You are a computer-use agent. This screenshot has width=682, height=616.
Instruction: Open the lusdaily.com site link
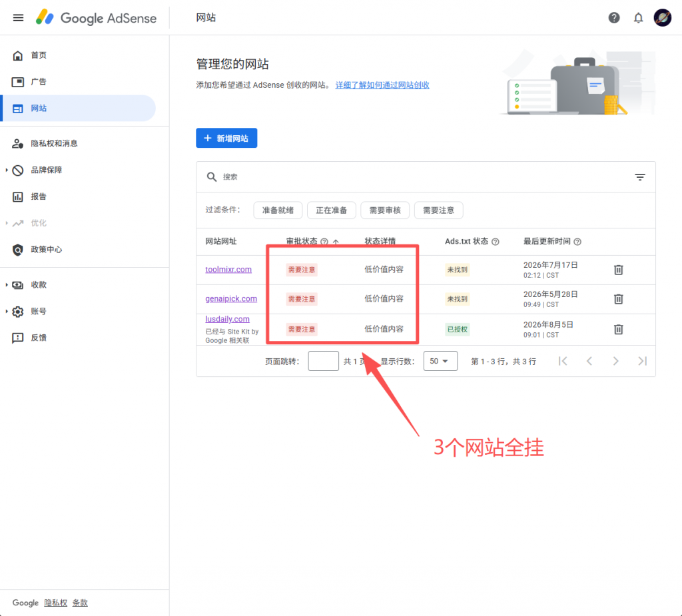click(x=228, y=319)
